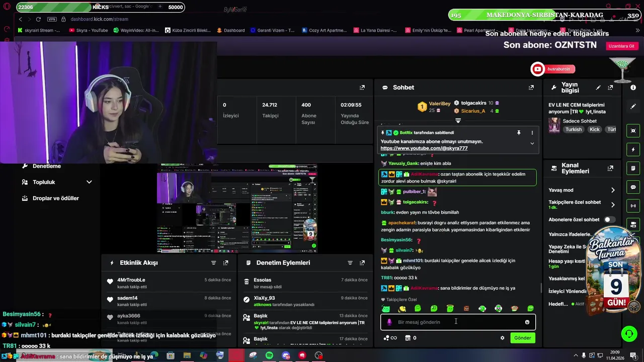Screen dimensions: 644x362
Task: Click the pencil icon in right sidebar
Action: pyautogui.click(x=633, y=107)
